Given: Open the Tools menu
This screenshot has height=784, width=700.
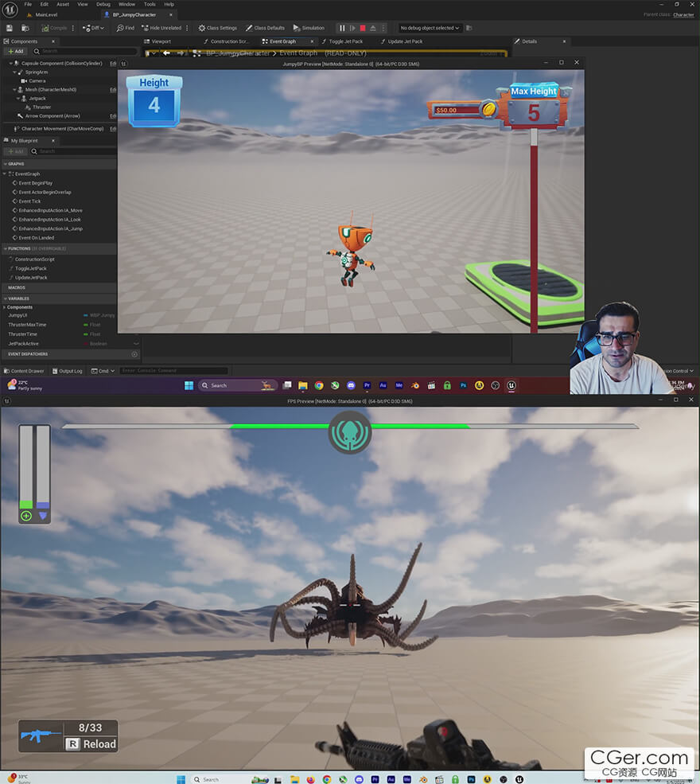Looking at the screenshot, I should pyautogui.click(x=150, y=4).
